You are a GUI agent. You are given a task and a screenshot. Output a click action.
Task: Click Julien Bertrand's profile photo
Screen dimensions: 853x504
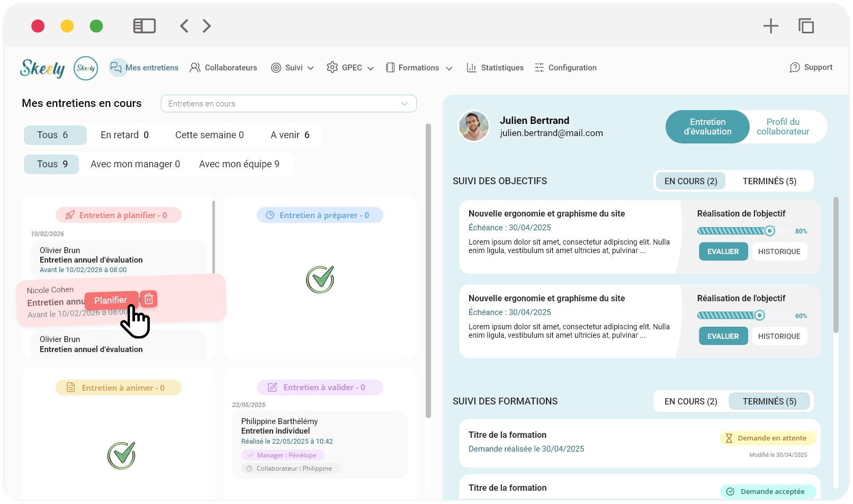(x=473, y=126)
